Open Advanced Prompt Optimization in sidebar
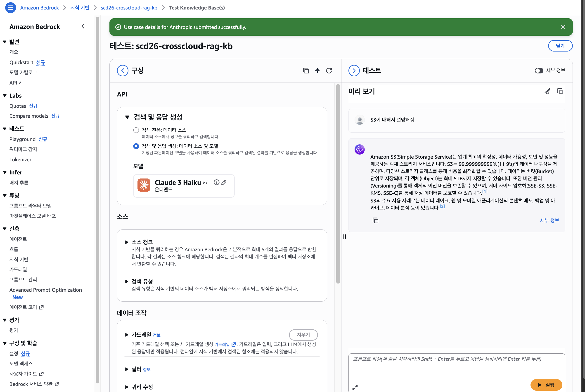 click(45, 290)
